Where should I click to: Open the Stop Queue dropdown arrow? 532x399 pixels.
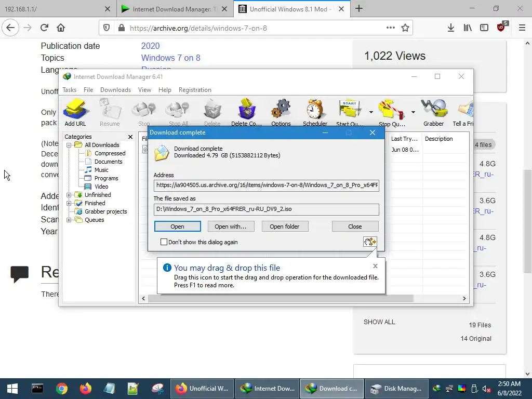click(x=413, y=112)
